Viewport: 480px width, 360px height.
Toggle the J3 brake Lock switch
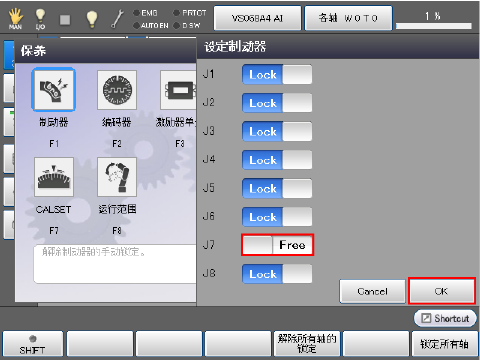click(x=277, y=131)
